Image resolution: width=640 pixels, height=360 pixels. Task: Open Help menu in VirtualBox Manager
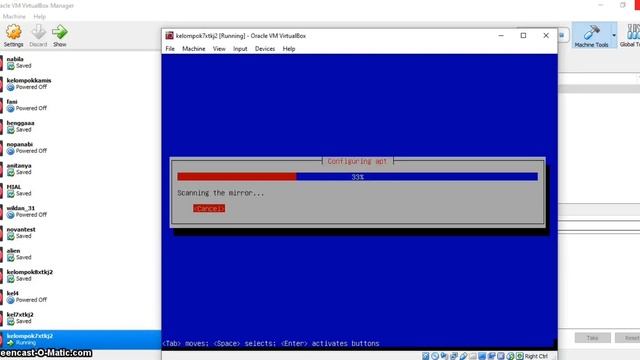(x=40, y=16)
